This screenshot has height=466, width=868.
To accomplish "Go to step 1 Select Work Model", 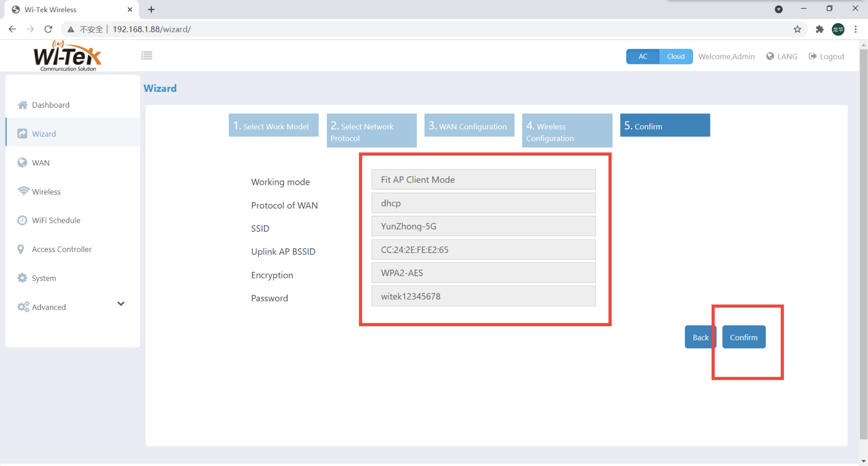I will 273,125.
